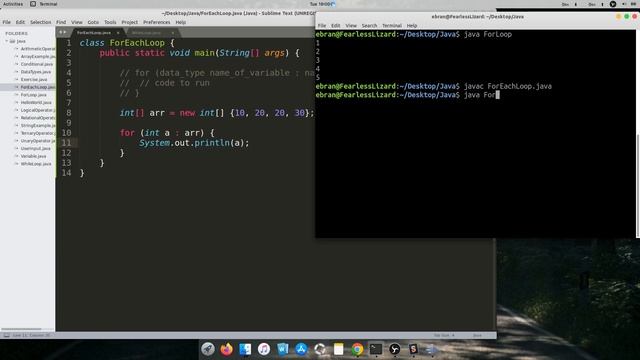Close the WhileLoop.java tab
640x360 pixels.
click(x=173, y=33)
